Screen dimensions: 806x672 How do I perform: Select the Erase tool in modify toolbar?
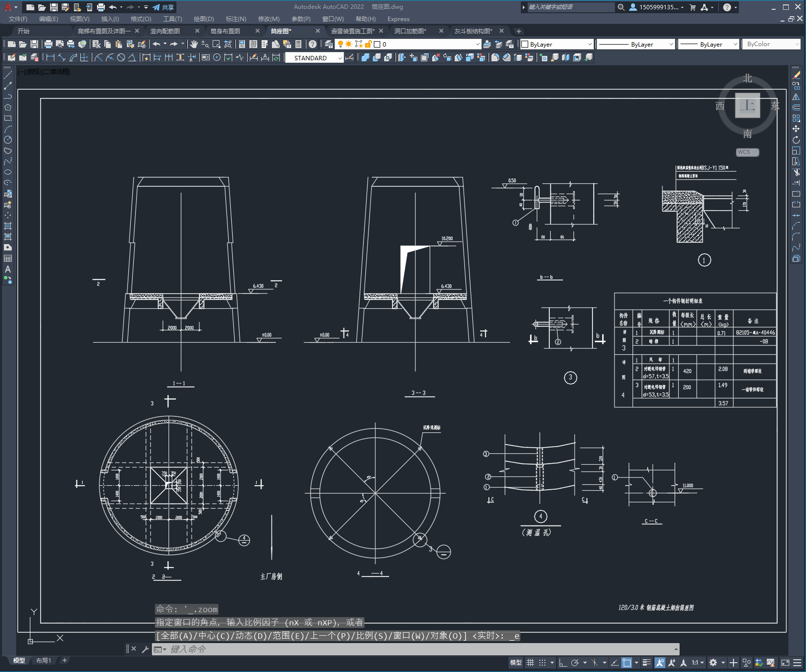pos(796,75)
